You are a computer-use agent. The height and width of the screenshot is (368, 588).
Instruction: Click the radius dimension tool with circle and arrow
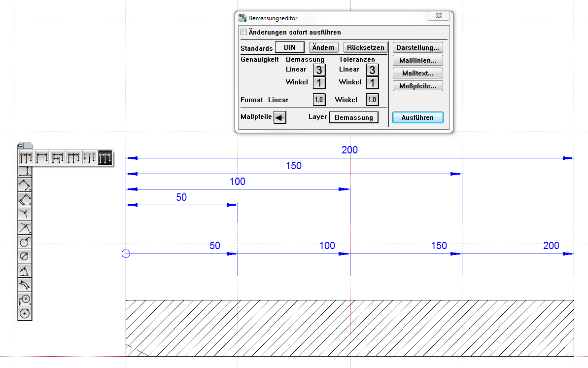point(25,242)
